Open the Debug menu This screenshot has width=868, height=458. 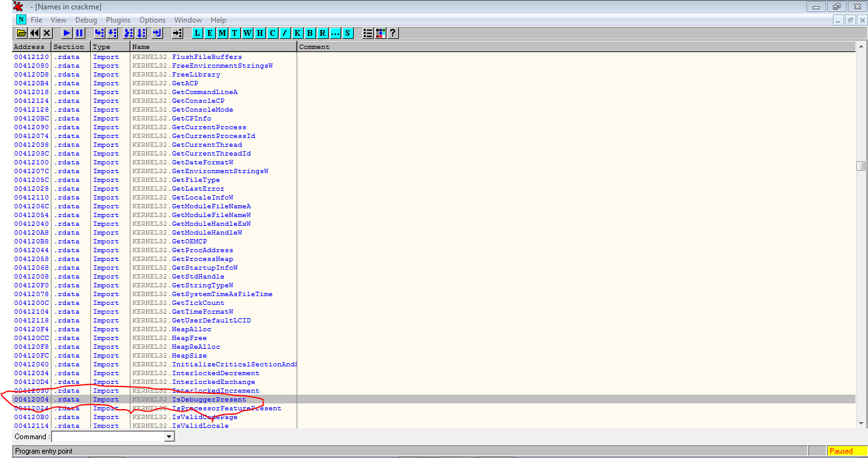coord(86,19)
